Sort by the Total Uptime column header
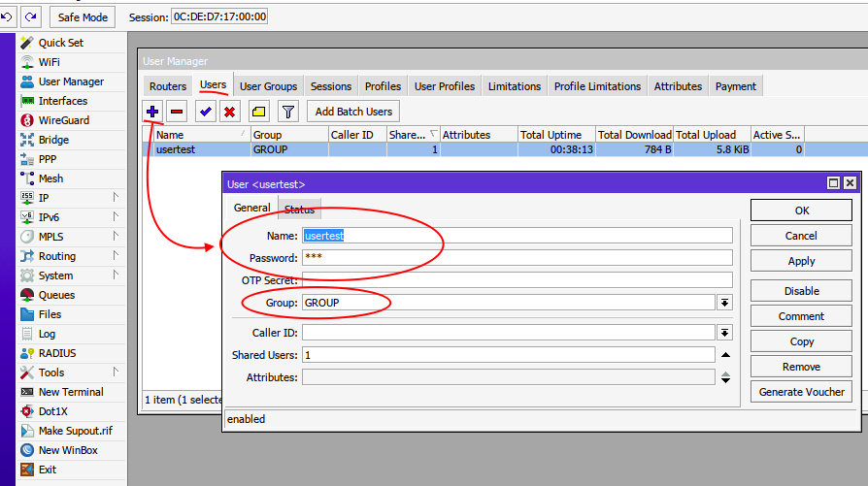The width and height of the screenshot is (868, 486). click(556, 135)
